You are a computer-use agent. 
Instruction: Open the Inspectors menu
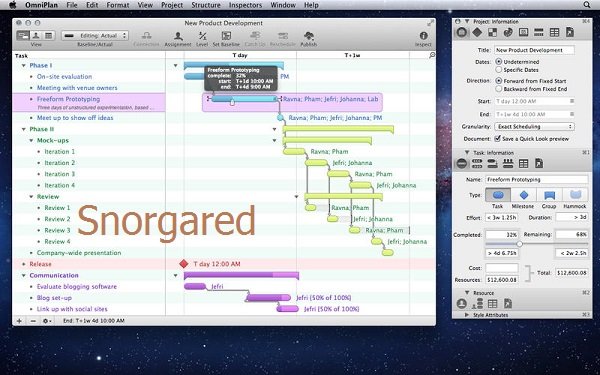(x=245, y=5)
